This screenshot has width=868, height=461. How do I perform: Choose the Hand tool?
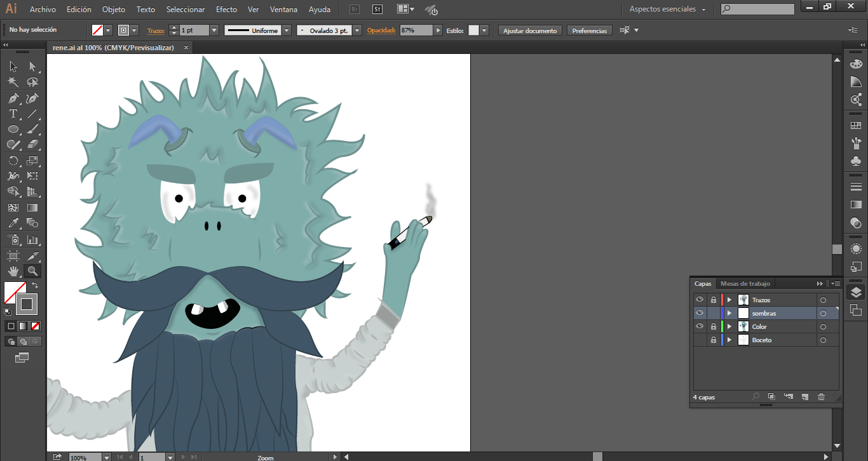click(x=13, y=272)
